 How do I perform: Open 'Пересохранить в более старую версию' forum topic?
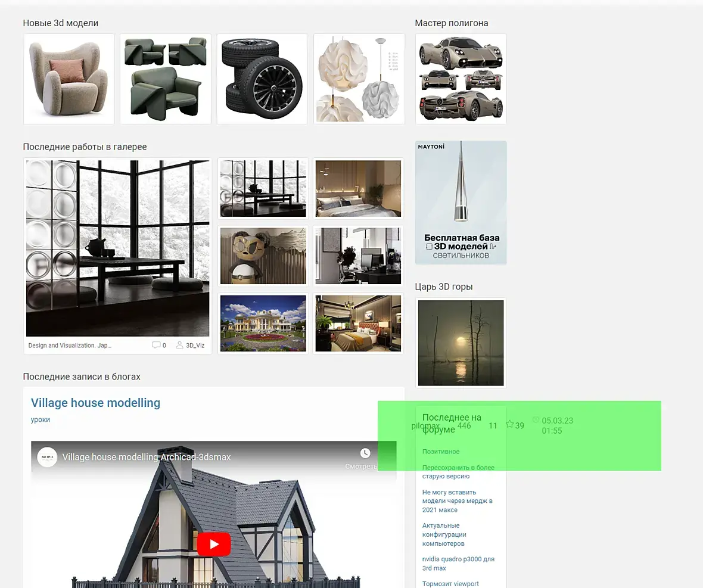pos(458,472)
